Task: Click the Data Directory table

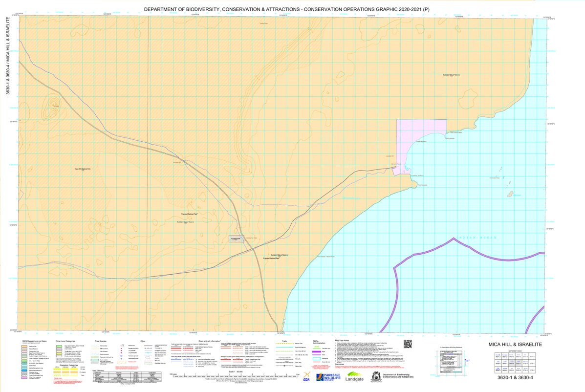Action: (127, 376)
